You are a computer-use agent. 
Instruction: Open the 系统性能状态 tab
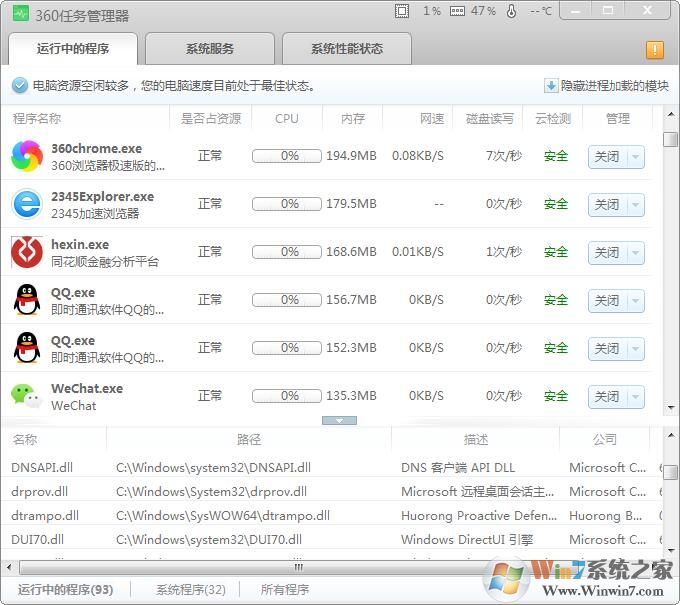(346, 49)
